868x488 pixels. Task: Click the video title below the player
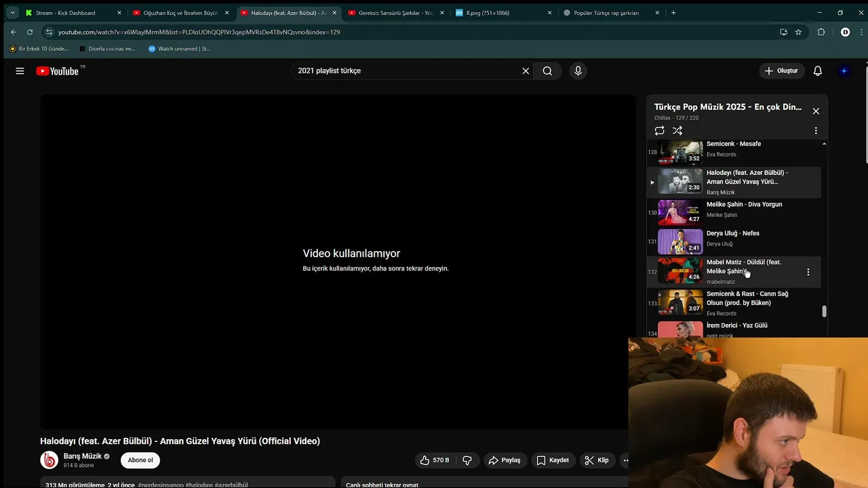click(180, 441)
